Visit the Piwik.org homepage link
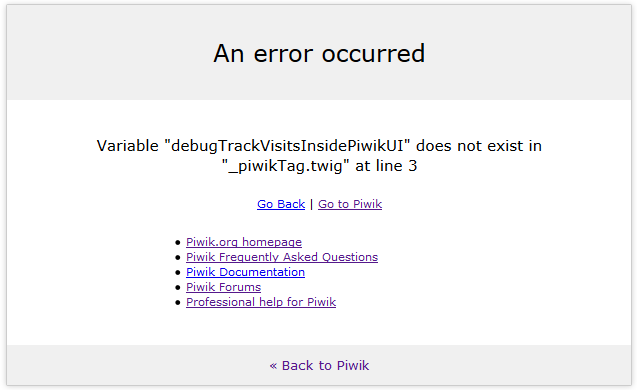Viewport: 637px width, 390px height. (244, 242)
